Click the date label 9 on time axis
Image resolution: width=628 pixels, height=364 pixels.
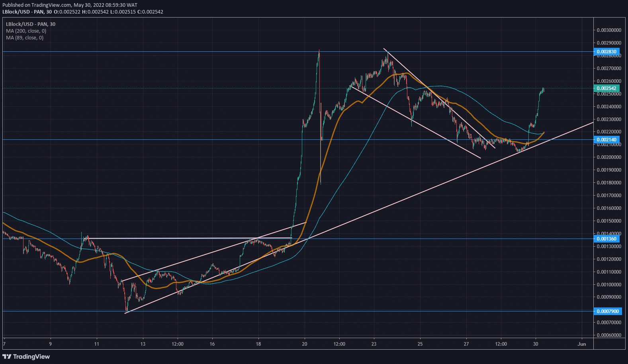51,344
